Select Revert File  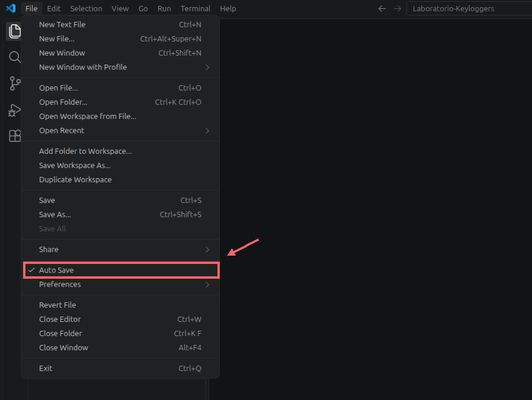point(121,305)
